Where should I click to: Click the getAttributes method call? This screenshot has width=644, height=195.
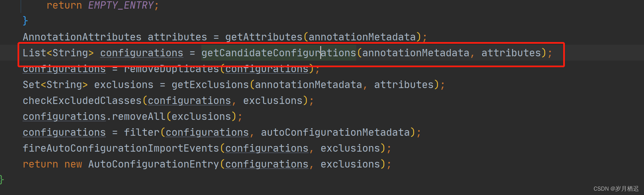264,37
